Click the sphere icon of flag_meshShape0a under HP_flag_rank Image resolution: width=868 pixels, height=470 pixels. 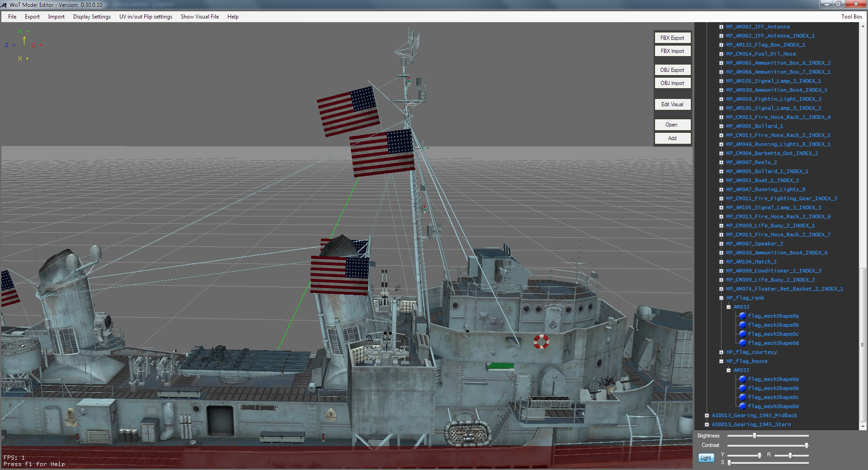742,316
